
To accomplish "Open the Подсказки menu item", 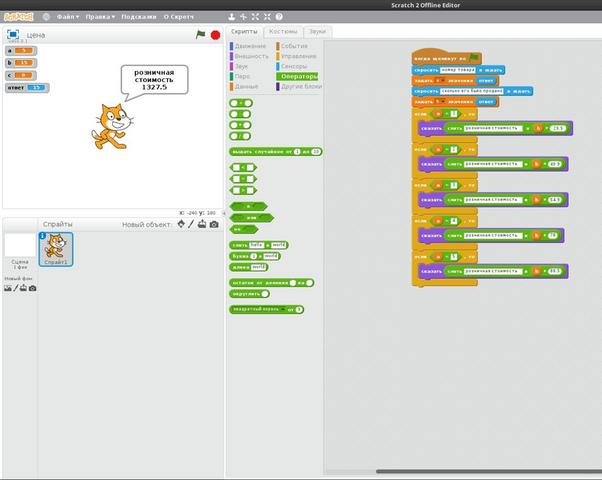I will click(139, 17).
